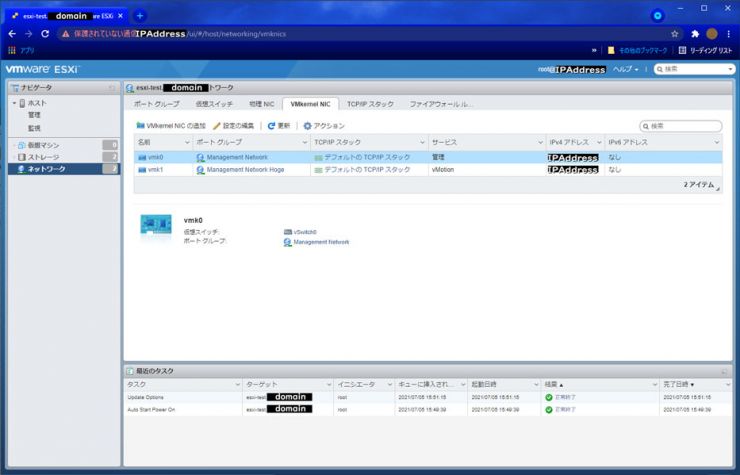740x475 pixels.
Task: Open a new browser tab with plus button
Action: (x=140, y=16)
